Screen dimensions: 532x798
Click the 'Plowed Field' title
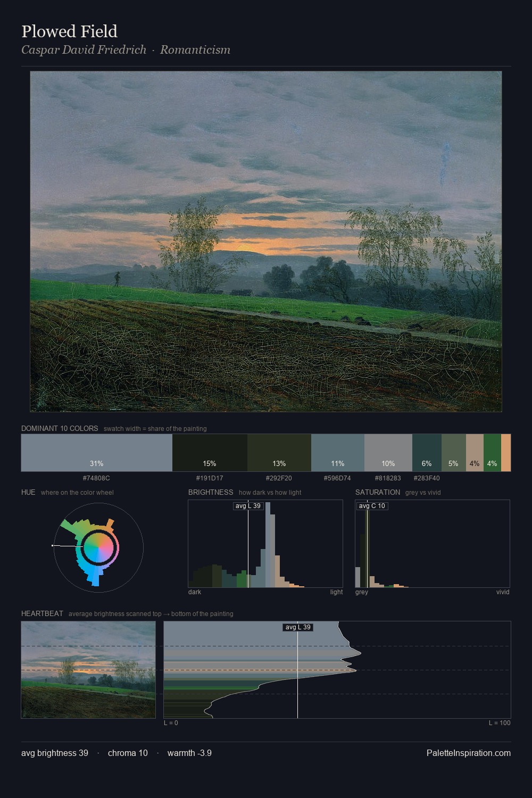[x=69, y=31]
